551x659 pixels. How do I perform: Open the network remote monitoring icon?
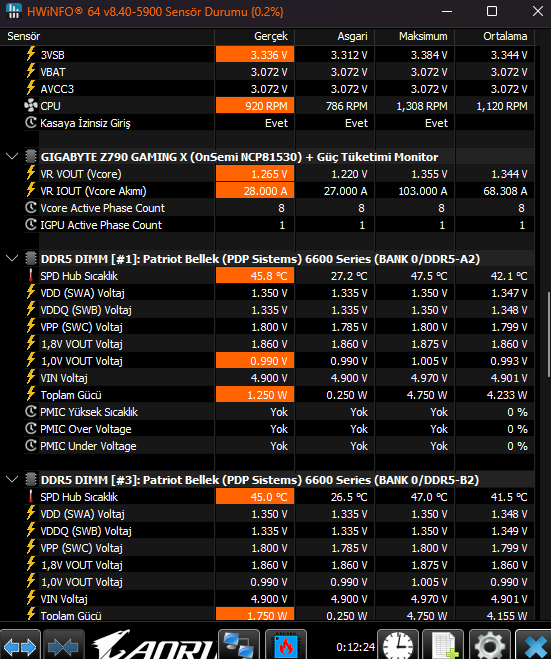pos(238,646)
